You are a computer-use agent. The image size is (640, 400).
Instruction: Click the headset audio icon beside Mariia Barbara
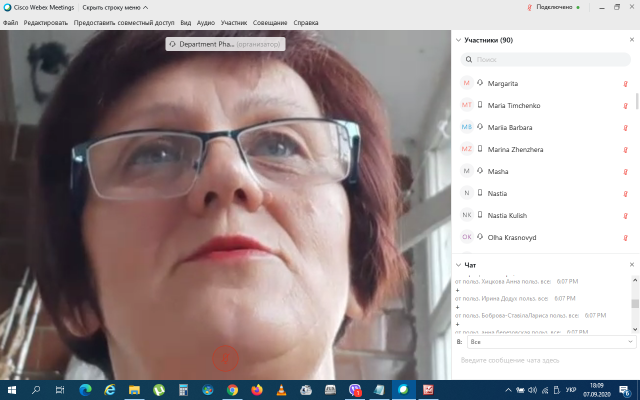coord(480,127)
